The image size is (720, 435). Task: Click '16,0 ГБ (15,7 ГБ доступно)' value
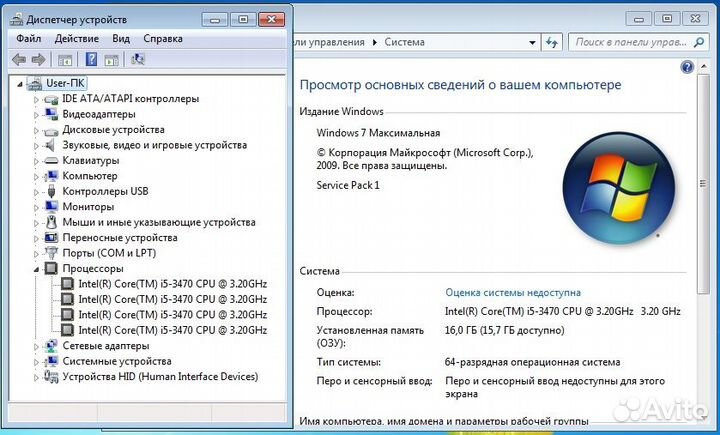(504, 330)
